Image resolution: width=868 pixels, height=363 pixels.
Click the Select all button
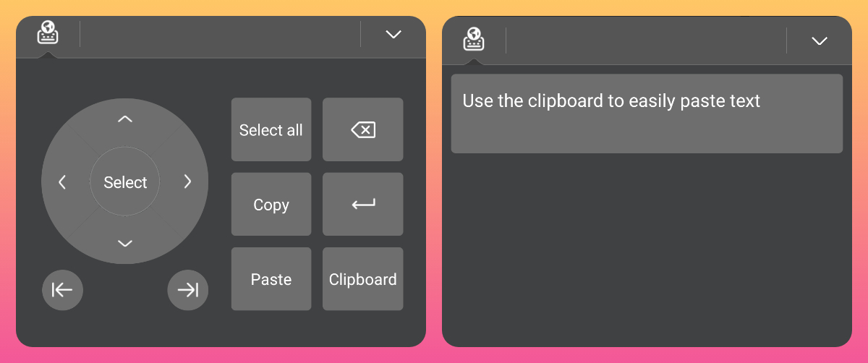pyautogui.click(x=271, y=130)
